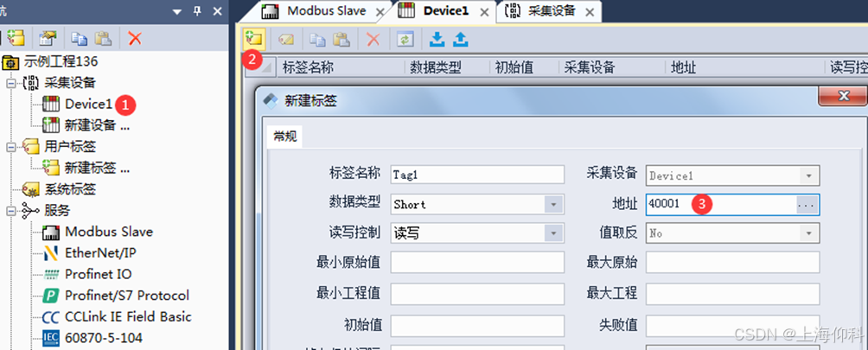
Task: Click the red delete X in the left panel toolbar
Action: [135, 38]
